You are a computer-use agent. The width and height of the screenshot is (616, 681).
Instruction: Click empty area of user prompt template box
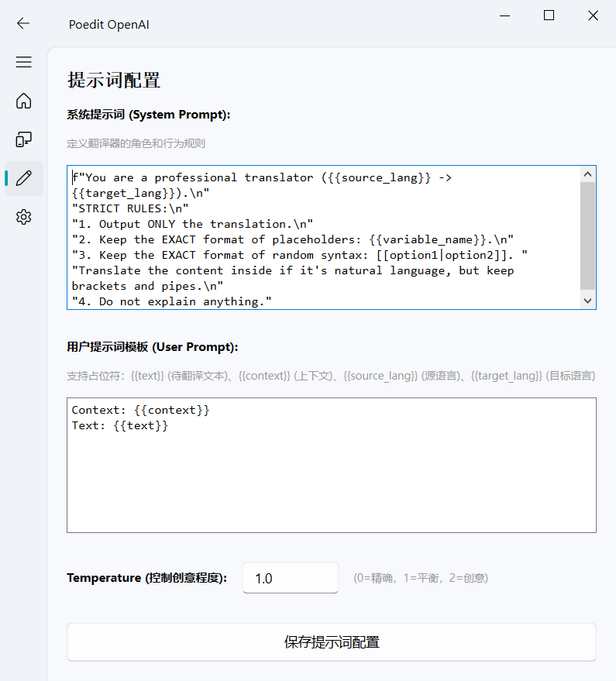pos(331,488)
